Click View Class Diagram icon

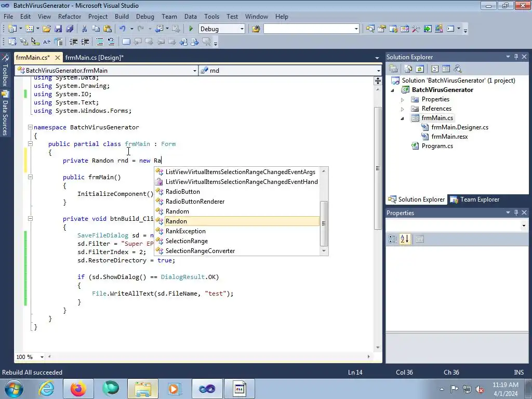(458, 69)
